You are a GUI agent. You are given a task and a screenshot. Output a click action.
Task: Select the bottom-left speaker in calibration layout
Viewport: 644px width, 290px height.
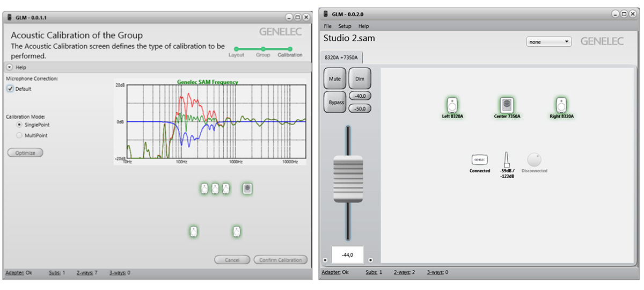point(194,232)
